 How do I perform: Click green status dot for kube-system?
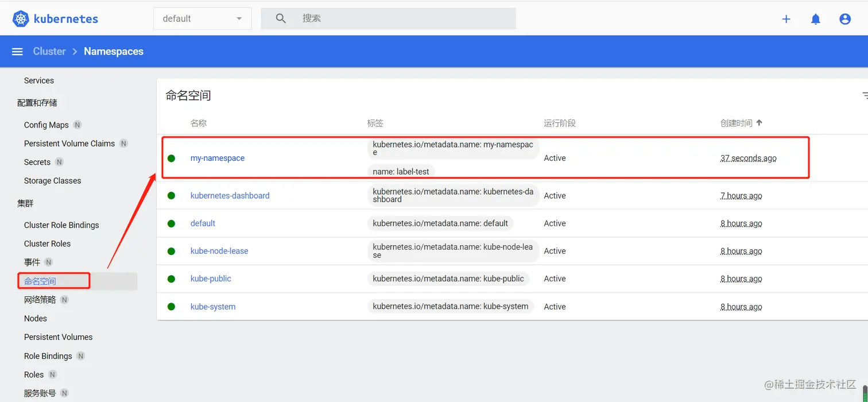(x=171, y=307)
